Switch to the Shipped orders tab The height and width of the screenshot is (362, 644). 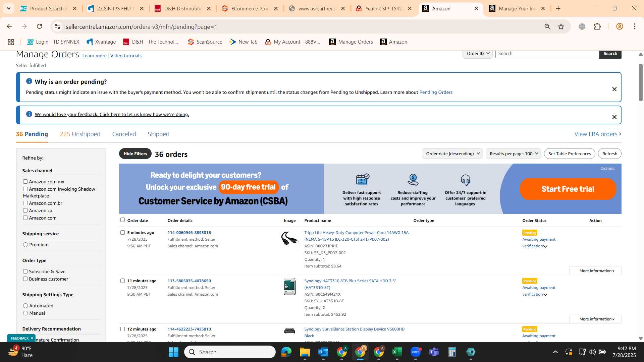[x=158, y=134]
